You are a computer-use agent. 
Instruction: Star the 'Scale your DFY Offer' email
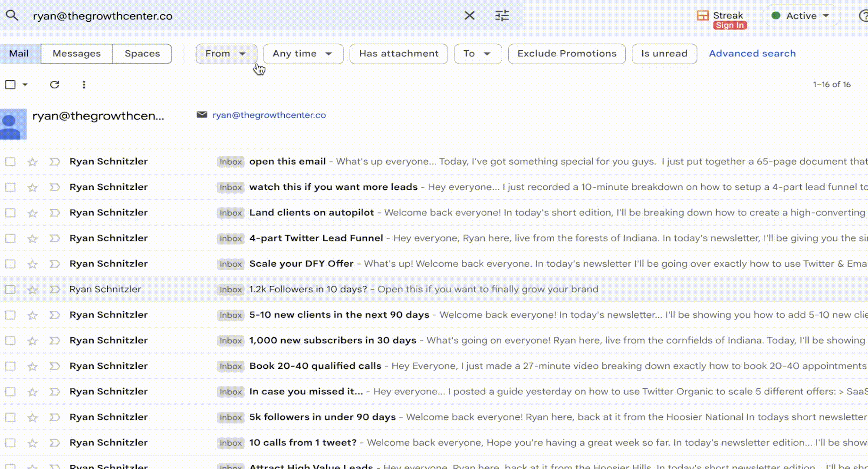32,264
